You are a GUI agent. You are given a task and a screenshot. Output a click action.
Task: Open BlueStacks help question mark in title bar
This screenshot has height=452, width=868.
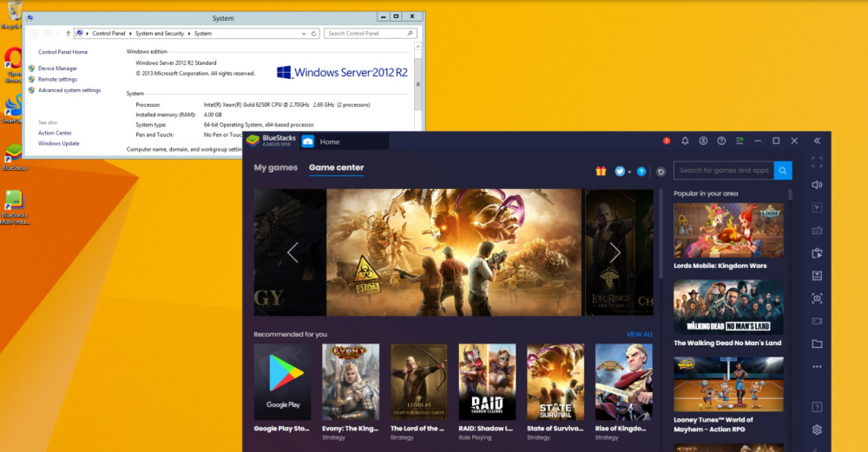pos(721,141)
